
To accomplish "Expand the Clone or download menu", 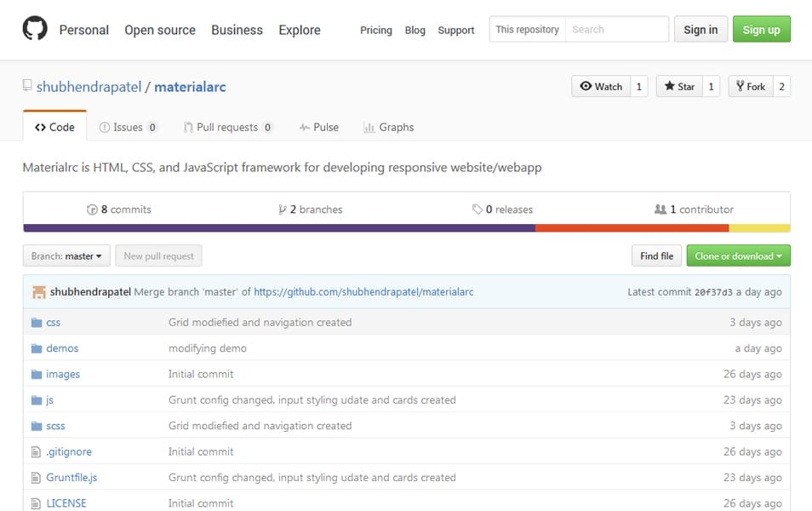I will tap(739, 256).
